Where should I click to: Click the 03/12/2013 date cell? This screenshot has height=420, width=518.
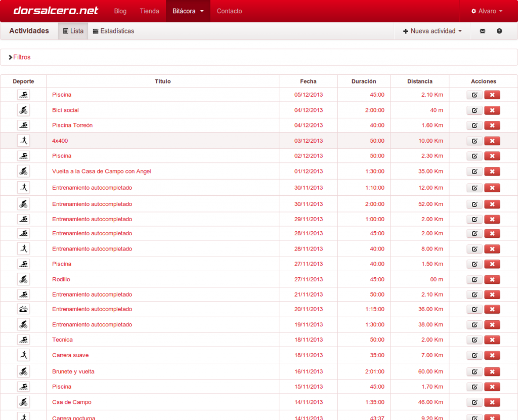pos(309,141)
